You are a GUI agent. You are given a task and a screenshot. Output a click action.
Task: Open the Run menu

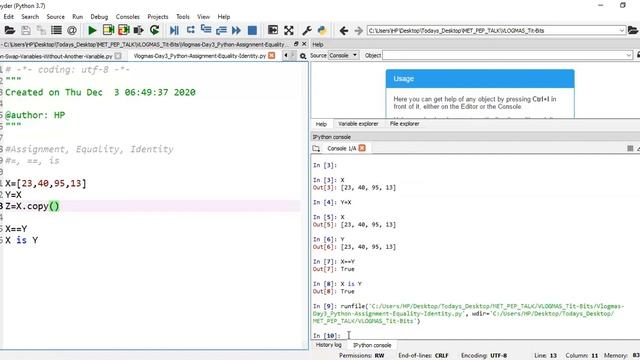click(78, 17)
